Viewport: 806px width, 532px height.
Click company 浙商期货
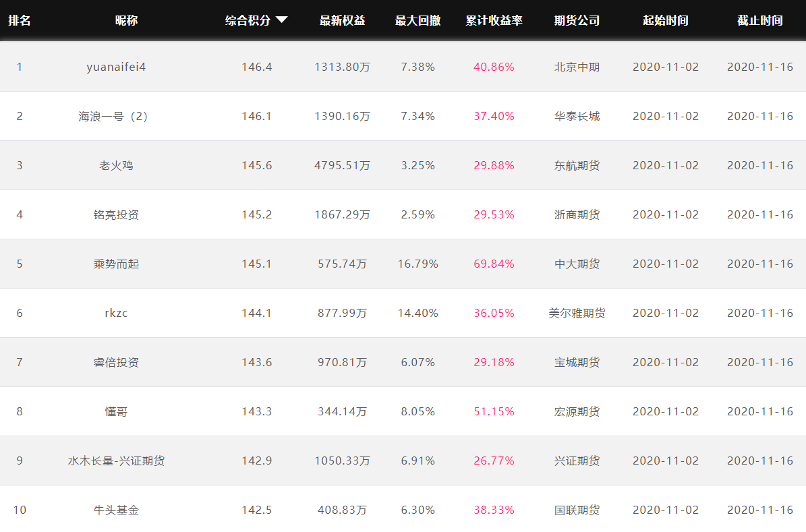577,215
